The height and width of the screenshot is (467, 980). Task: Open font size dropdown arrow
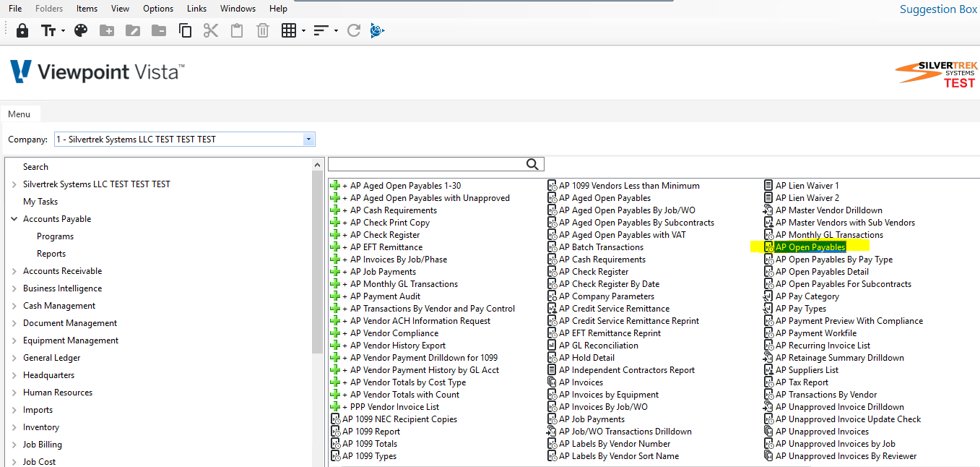coord(64,30)
